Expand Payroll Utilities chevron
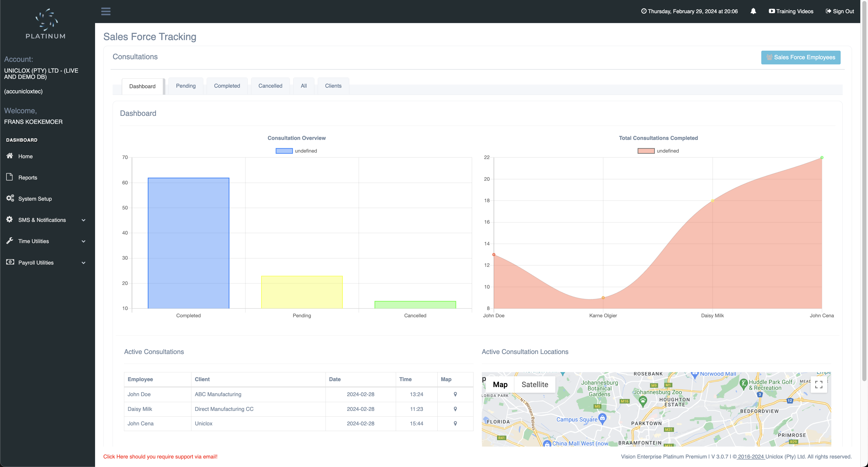868x467 pixels. coord(83,263)
